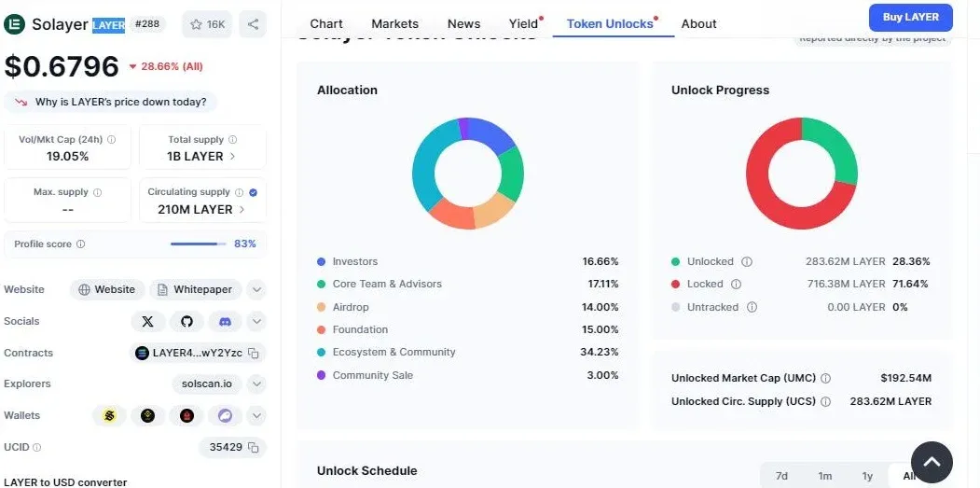
Task: Click the Unlocked green legend dot
Action: (x=676, y=261)
